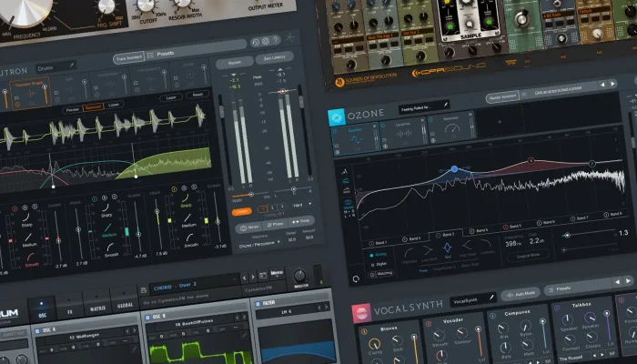Click the iZotope star logo in Neutron
Viewport: 637px width, 364px height.
(x=290, y=38)
